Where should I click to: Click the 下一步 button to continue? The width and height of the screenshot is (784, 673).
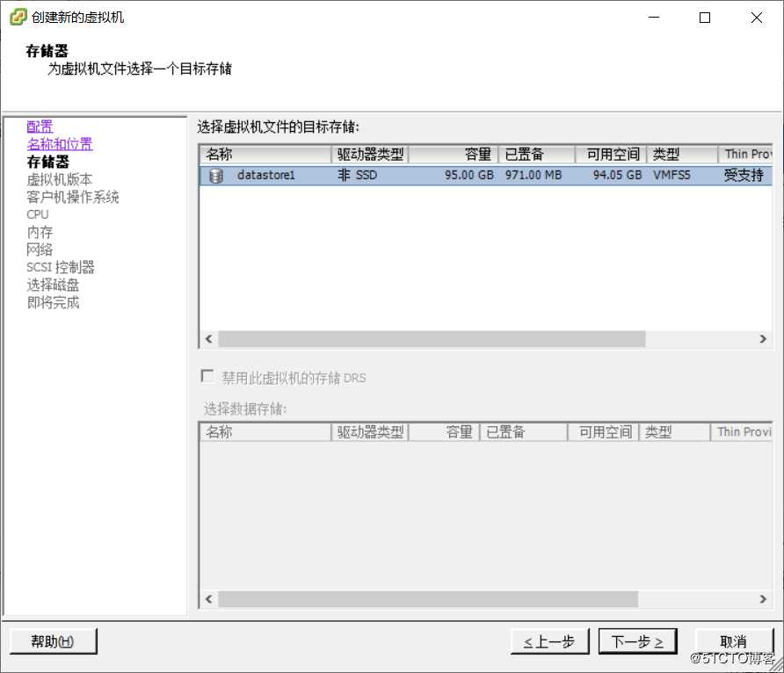(x=637, y=641)
